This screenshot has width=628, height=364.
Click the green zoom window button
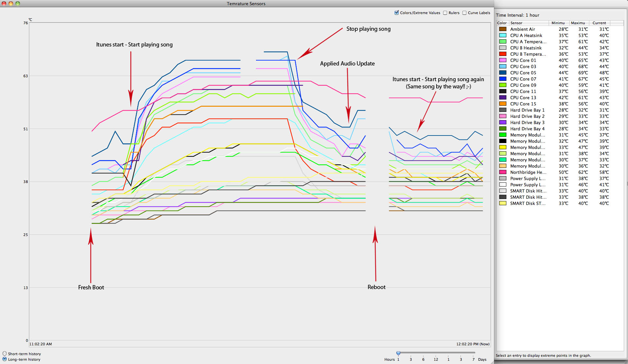pos(18,4)
